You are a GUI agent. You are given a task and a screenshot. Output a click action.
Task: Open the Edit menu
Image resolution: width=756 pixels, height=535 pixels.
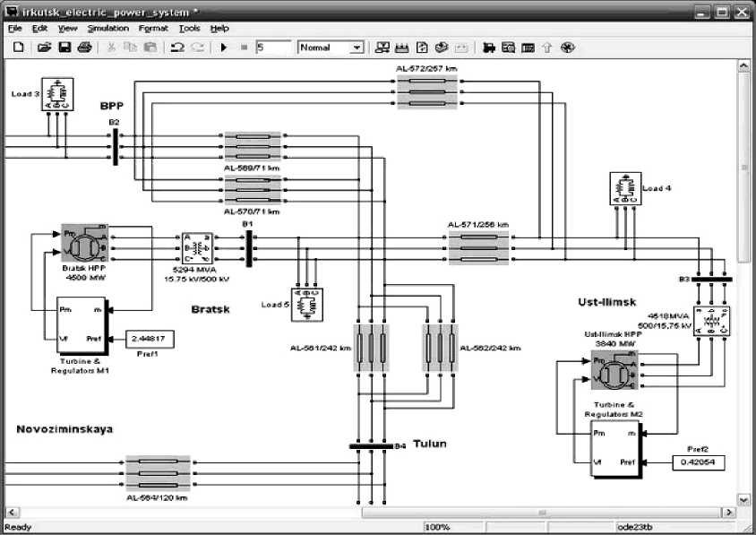click(x=39, y=29)
